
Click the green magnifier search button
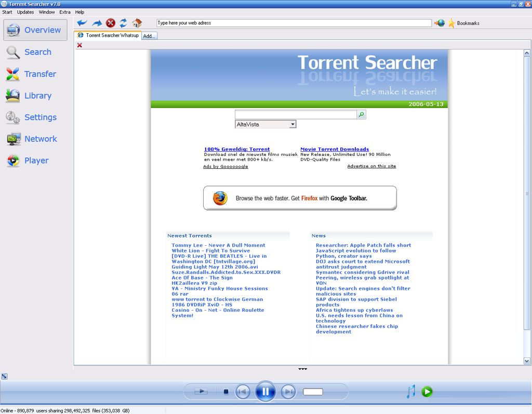pos(361,114)
